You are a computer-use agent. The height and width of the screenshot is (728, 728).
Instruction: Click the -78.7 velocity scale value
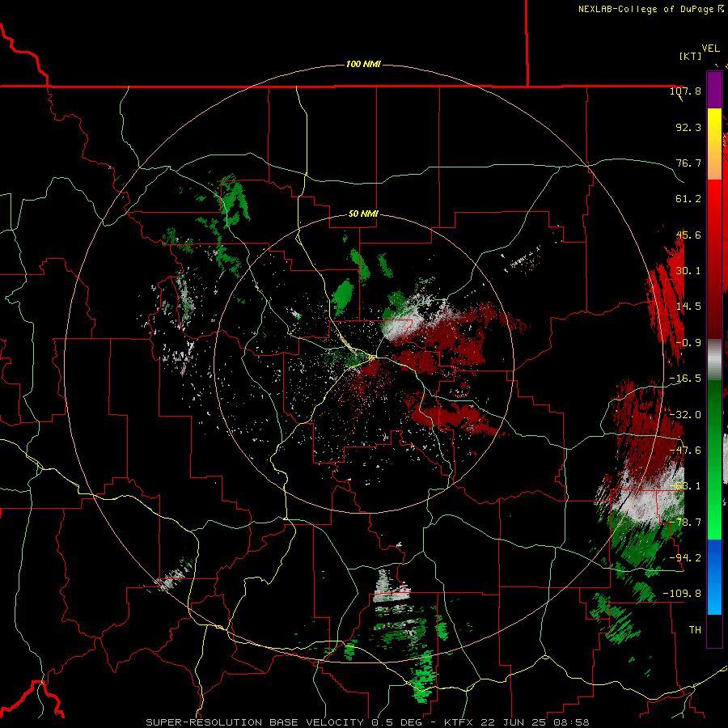tap(685, 523)
